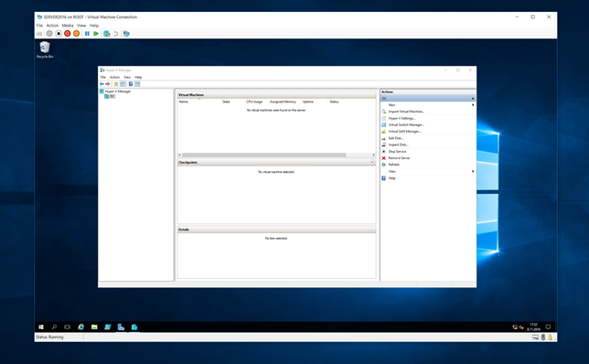Open the Action menu in Hyper-V Manager
This screenshot has height=364, width=589.
coord(114,78)
